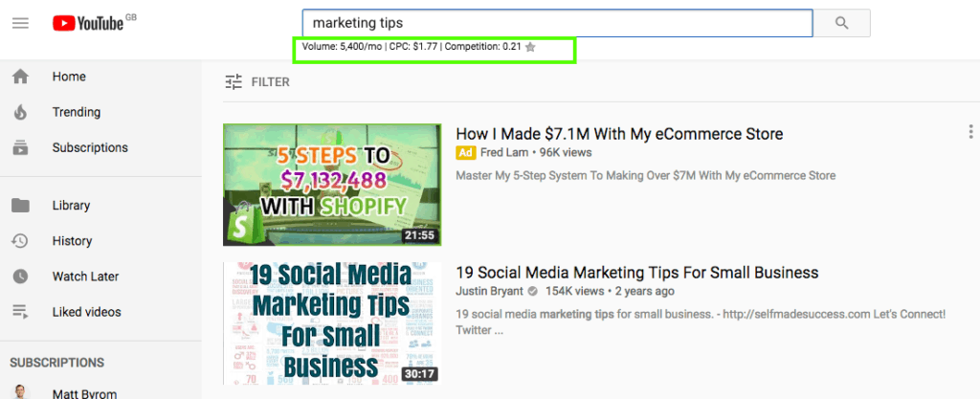Click the 'Competition: 0.21' text
This screenshot has width=980, height=399.
pos(483,47)
